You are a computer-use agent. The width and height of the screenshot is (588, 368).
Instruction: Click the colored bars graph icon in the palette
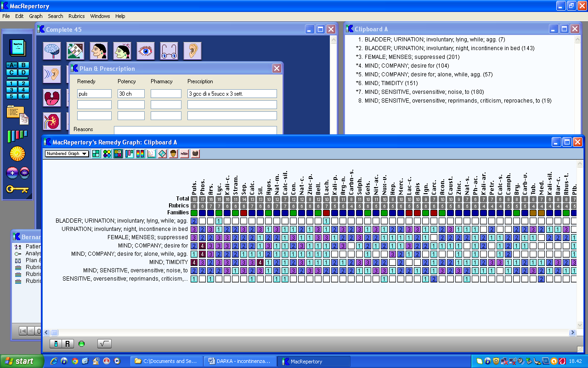coord(17,136)
